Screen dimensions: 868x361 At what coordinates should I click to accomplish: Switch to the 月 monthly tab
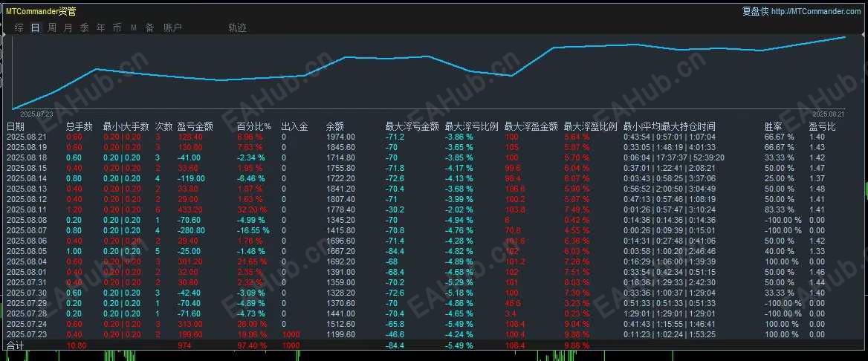tap(68, 27)
